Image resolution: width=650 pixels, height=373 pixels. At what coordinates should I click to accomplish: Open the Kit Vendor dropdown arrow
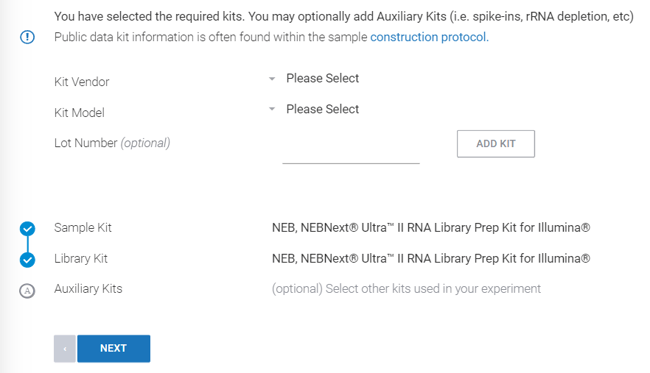click(x=272, y=78)
